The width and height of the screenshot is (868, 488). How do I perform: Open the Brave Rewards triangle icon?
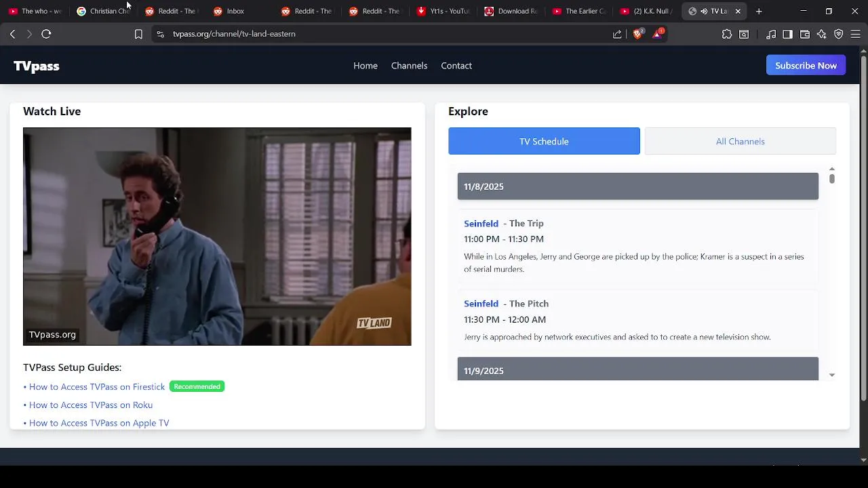coord(658,33)
